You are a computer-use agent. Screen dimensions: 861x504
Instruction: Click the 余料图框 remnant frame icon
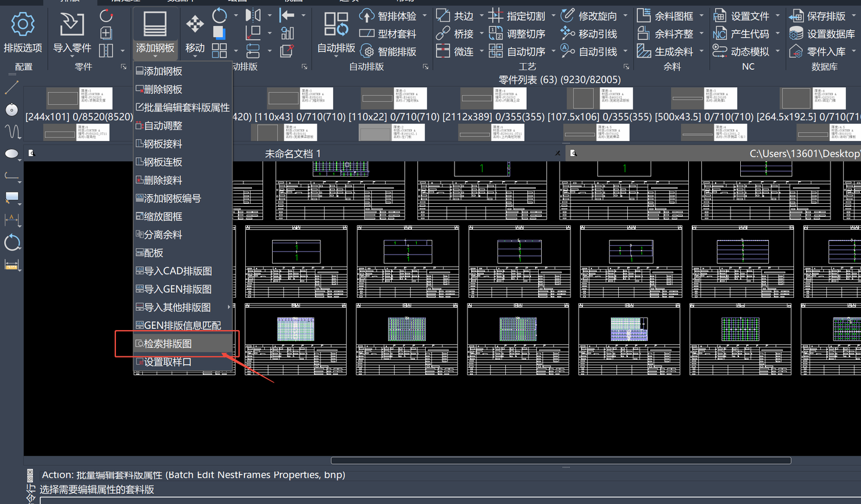(644, 16)
